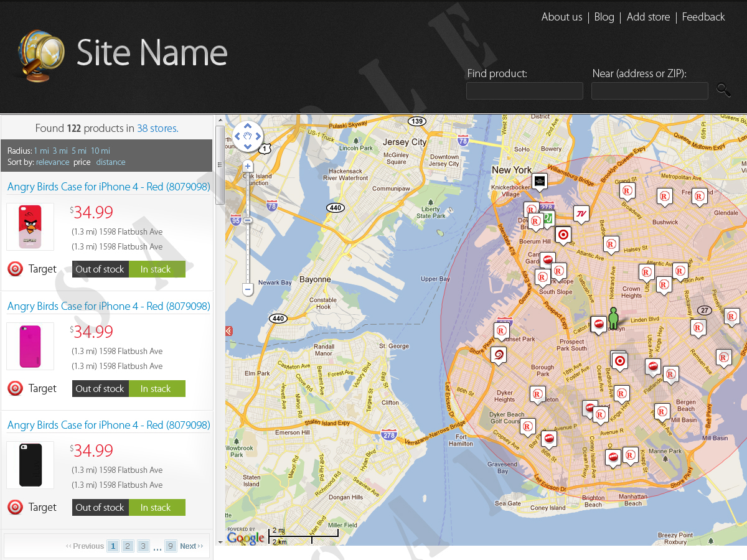Screen dimensions: 747x560
Task: Select the TV store marker on map
Action: click(581, 215)
